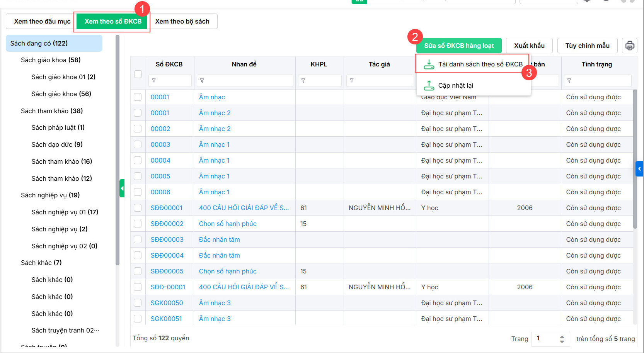
Task: Tick the checkbox for row SĐĐ00001
Action: (138, 208)
